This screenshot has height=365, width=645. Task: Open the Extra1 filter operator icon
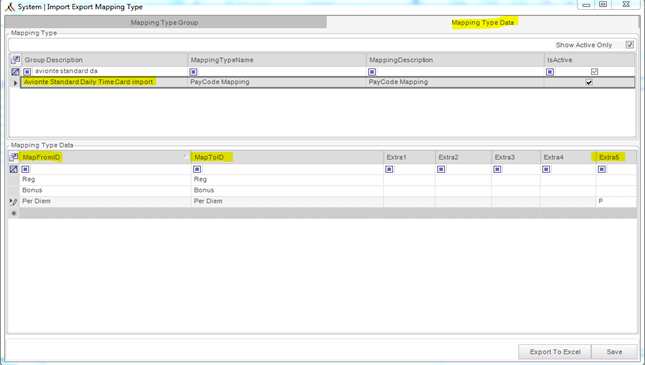point(389,169)
